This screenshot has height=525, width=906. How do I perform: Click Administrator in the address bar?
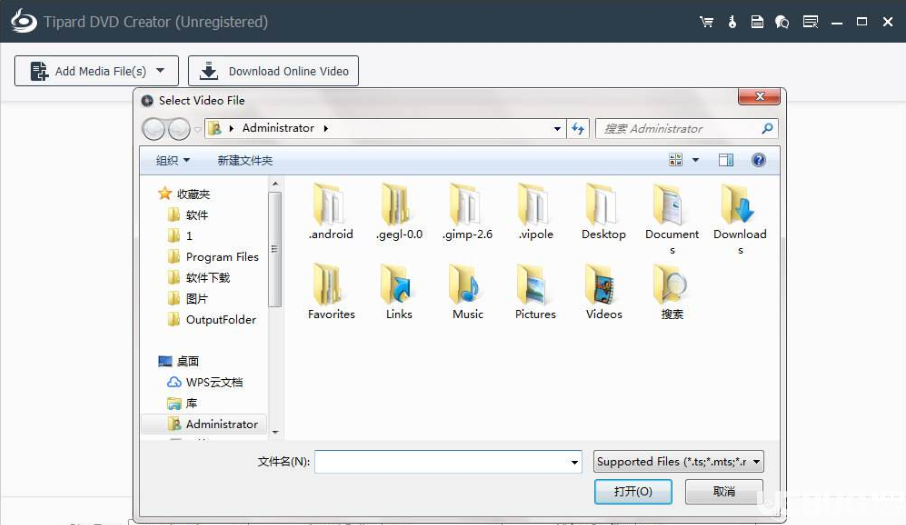click(x=278, y=128)
